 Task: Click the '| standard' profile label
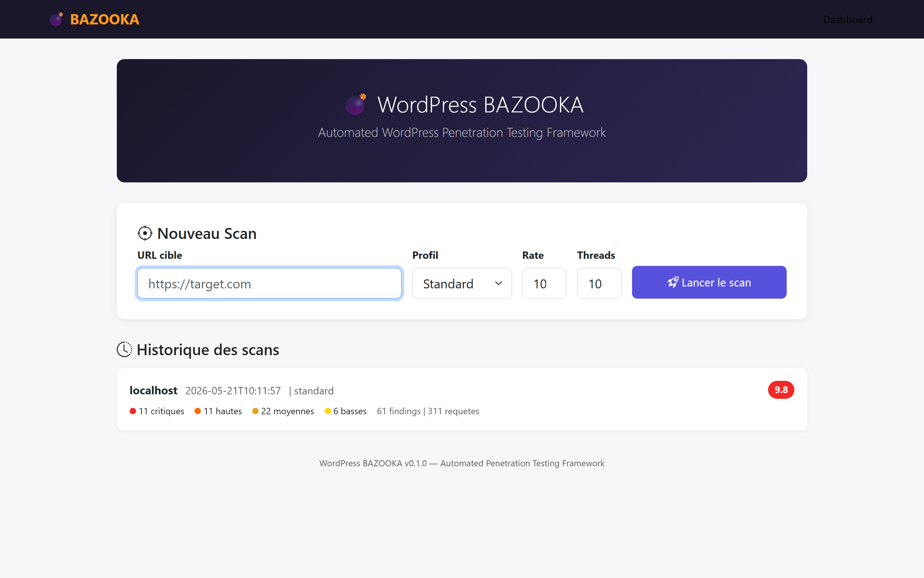tap(311, 391)
